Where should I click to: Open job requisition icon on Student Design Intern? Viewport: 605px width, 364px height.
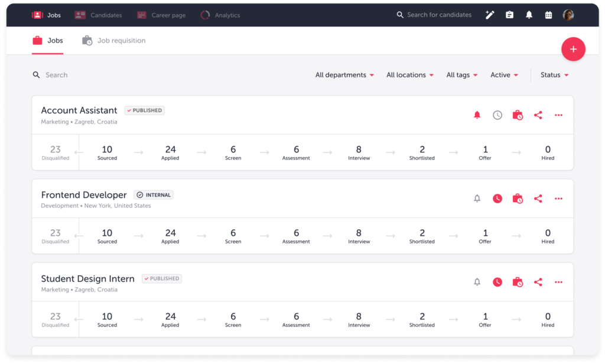518,282
